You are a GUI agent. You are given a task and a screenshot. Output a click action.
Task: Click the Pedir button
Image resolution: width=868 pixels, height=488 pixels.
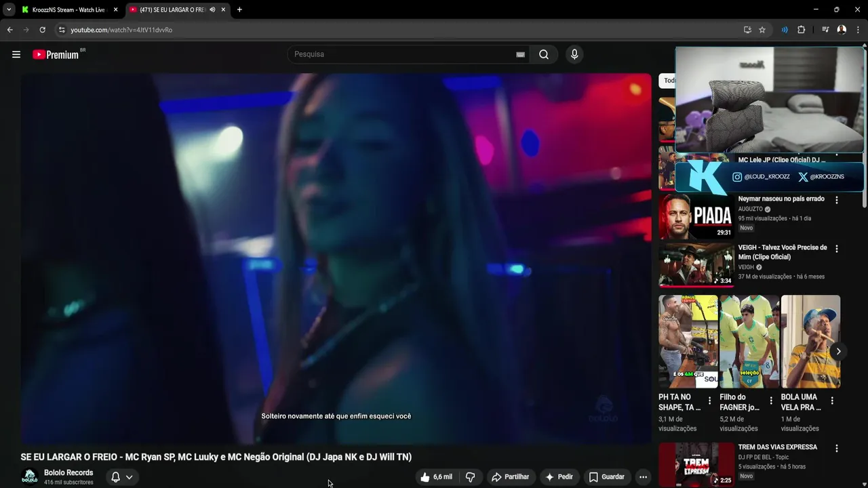click(559, 477)
